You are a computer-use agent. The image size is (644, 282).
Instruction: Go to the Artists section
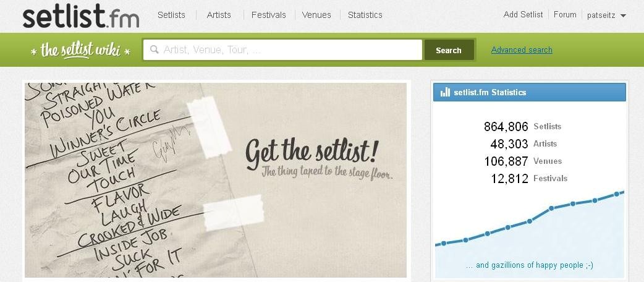pyautogui.click(x=219, y=15)
